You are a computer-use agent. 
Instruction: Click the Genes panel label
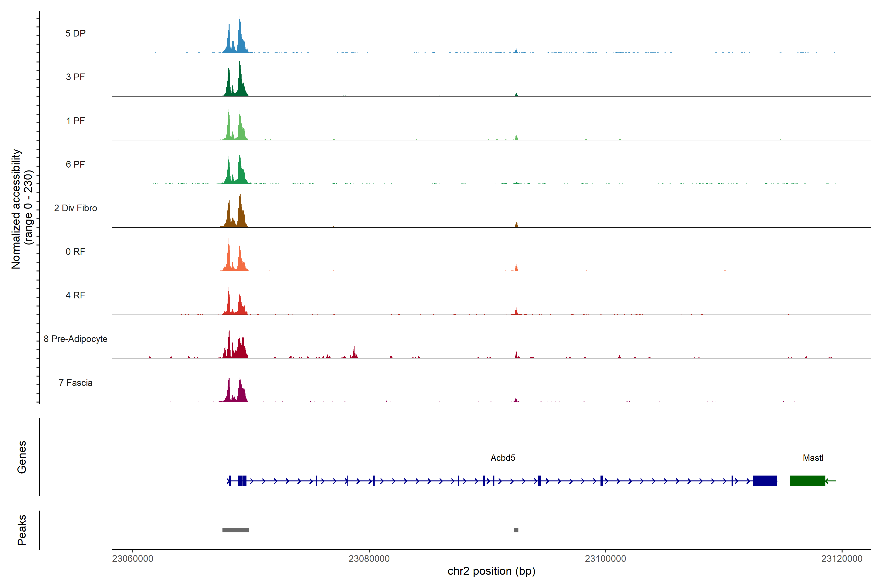pyautogui.click(x=22, y=457)
